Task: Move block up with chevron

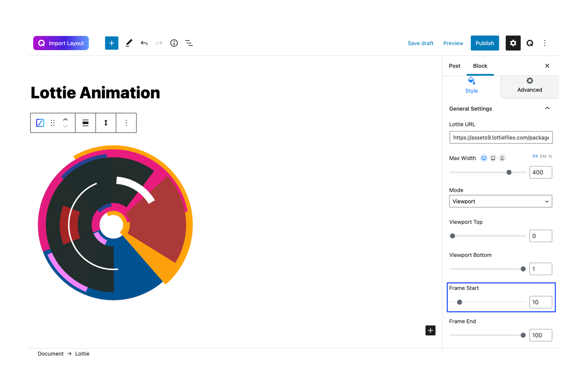Action: tap(65, 119)
